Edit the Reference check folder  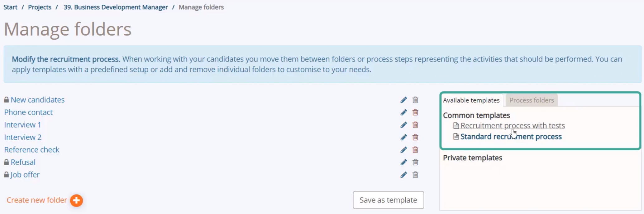pos(403,150)
